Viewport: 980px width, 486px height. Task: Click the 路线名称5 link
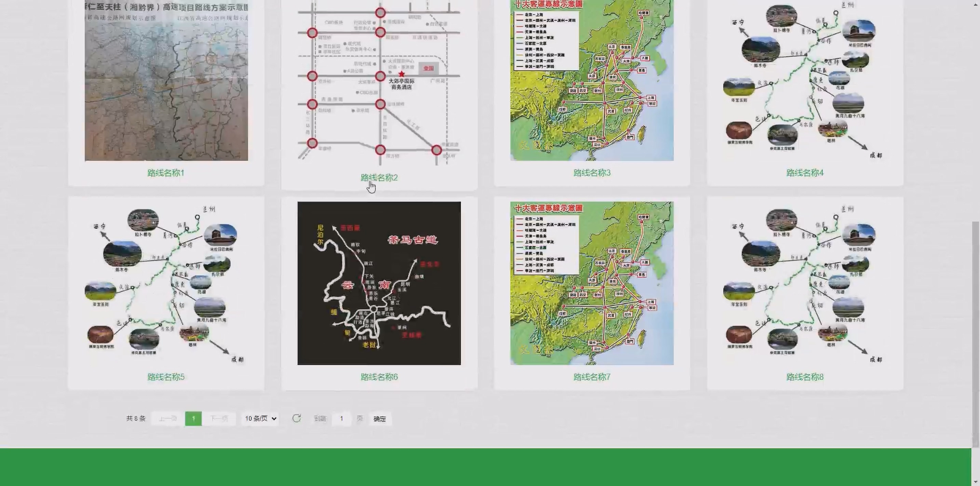point(166,377)
